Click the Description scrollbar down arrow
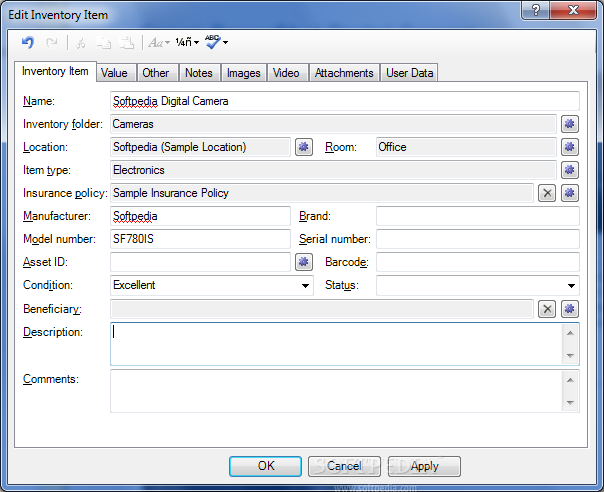604x492 pixels. [x=570, y=355]
